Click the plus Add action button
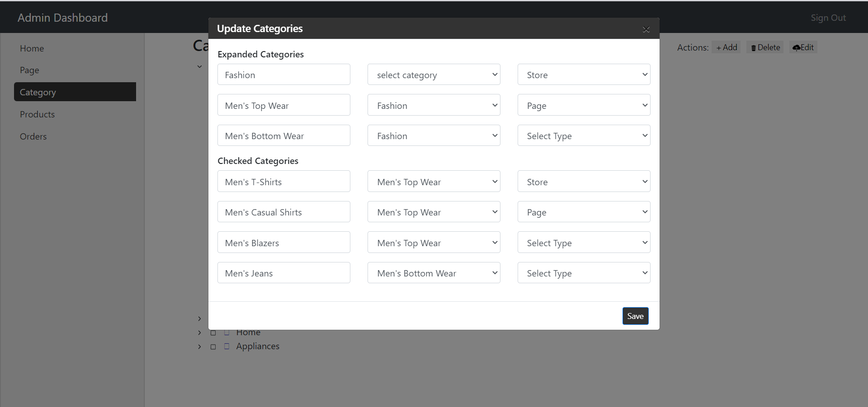The width and height of the screenshot is (868, 407). (726, 47)
